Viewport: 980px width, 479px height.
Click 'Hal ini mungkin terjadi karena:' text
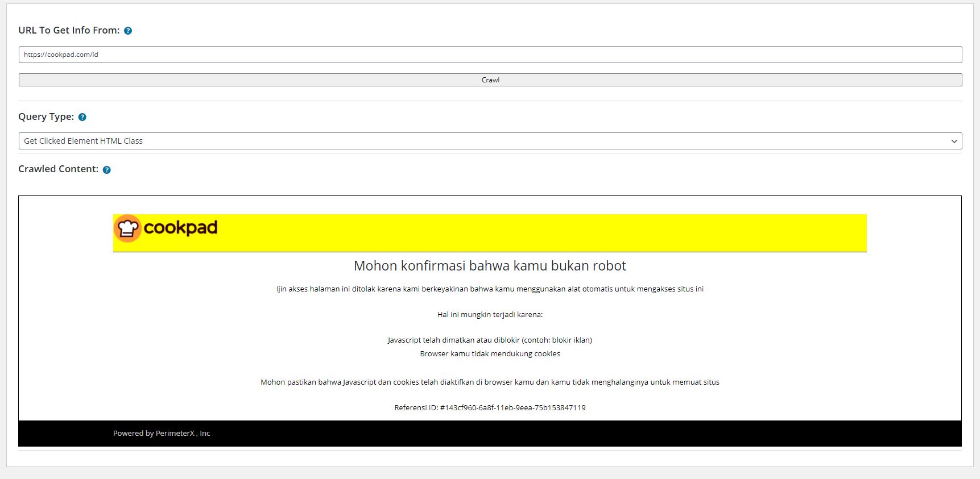490,314
